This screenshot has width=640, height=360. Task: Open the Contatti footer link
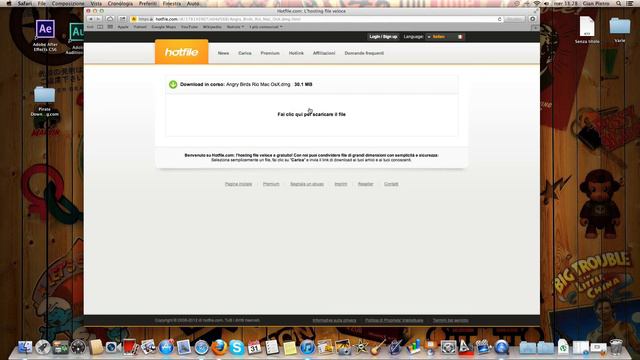(x=391, y=184)
